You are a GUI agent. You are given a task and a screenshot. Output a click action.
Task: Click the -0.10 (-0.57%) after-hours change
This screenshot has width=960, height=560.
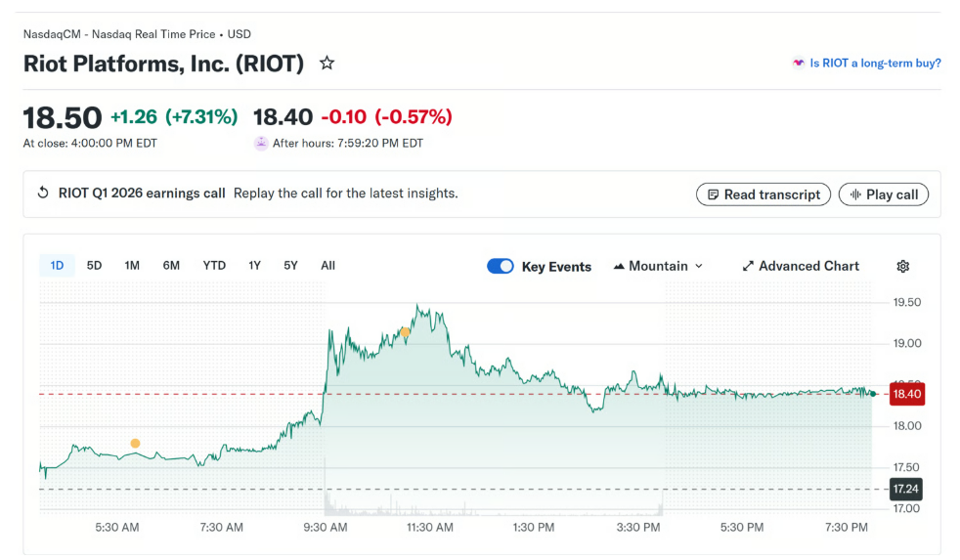tap(386, 117)
